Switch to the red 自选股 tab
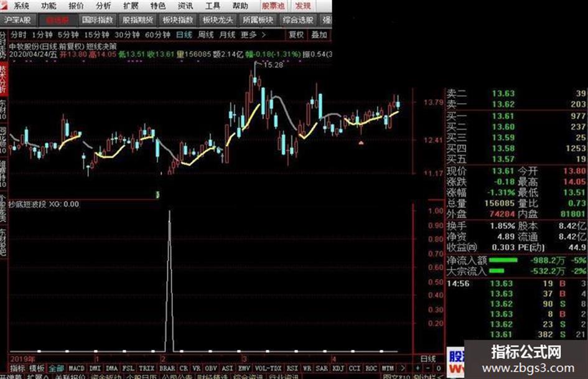Viewport: 588px width, 379px height. pyautogui.click(x=57, y=20)
